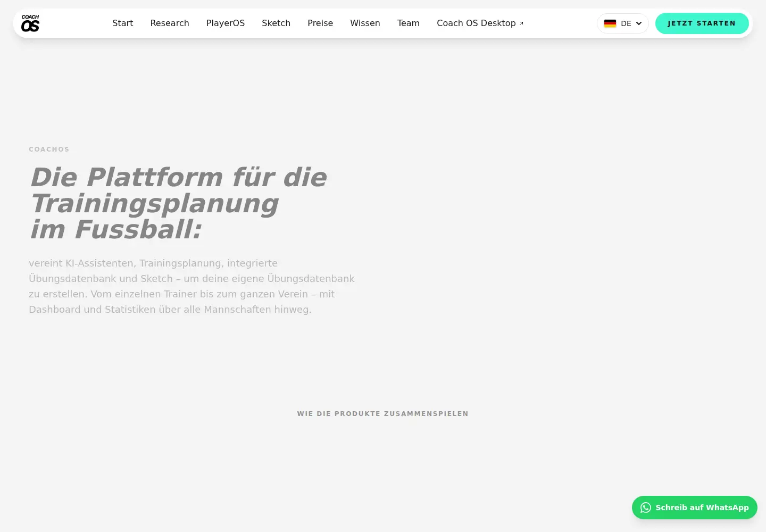The image size is (766, 532).
Task: Open the Preise pricing page
Action: coord(320,23)
